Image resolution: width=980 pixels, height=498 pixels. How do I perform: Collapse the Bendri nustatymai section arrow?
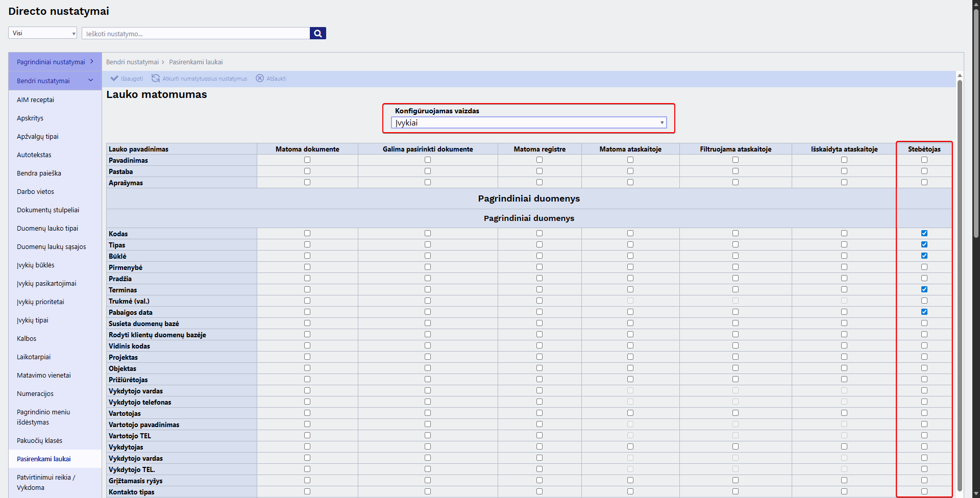point(91,81)
